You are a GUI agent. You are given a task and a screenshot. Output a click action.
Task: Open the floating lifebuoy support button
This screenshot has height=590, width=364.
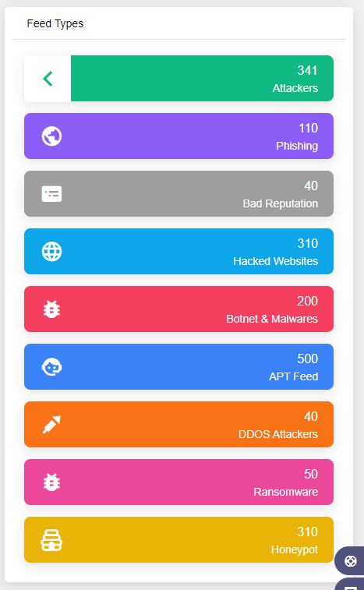(x=351, y=561)
